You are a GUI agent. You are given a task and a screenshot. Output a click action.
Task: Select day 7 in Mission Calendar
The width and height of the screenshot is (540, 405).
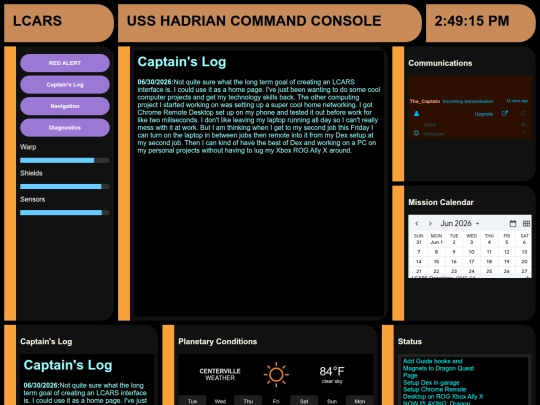point(419,252)
